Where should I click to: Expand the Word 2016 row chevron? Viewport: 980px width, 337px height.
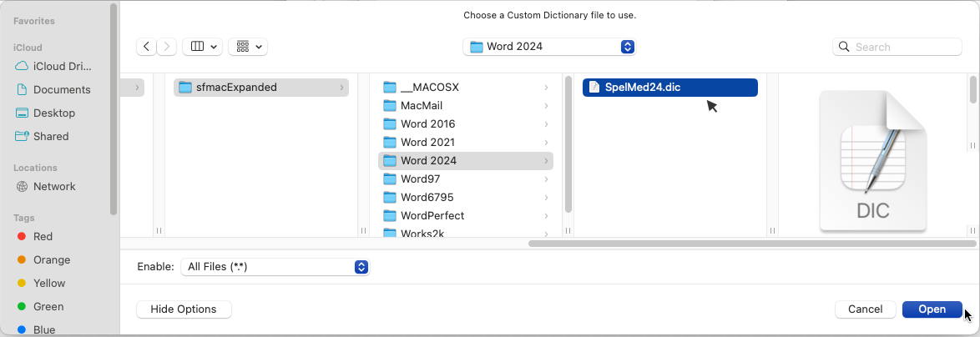[x=546, y=123]
